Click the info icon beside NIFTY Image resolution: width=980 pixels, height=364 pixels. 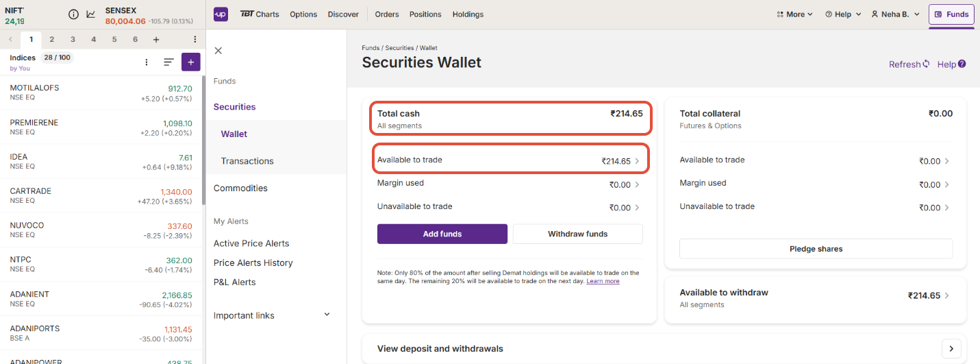pyautogui.click(x=73, y=14)
